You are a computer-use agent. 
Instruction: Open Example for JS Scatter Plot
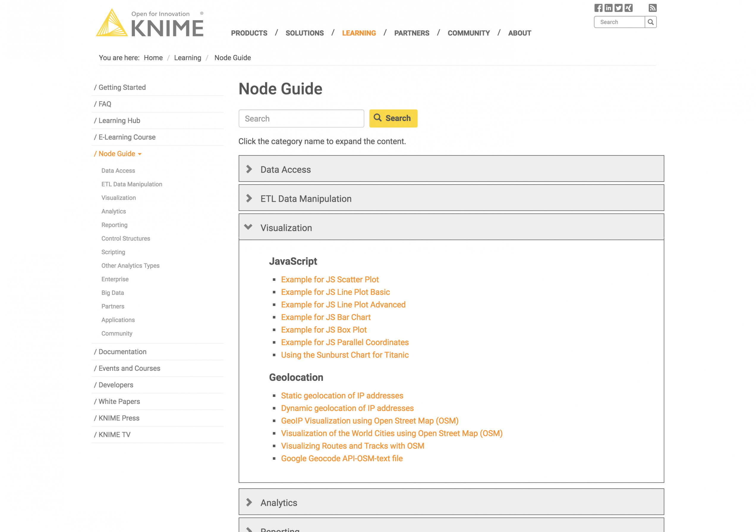point(330,279)
